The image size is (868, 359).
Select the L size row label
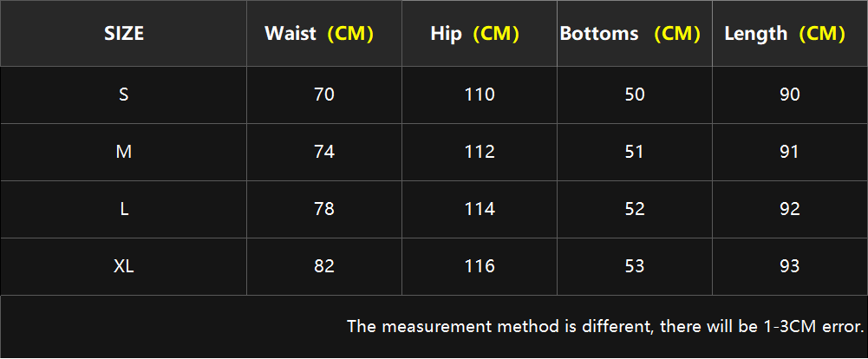(123, 210)
